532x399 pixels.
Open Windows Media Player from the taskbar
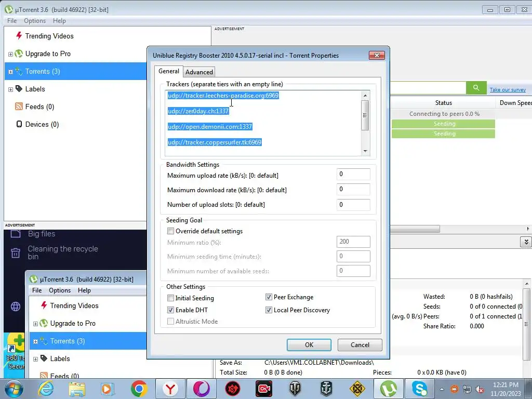(108, 389)
